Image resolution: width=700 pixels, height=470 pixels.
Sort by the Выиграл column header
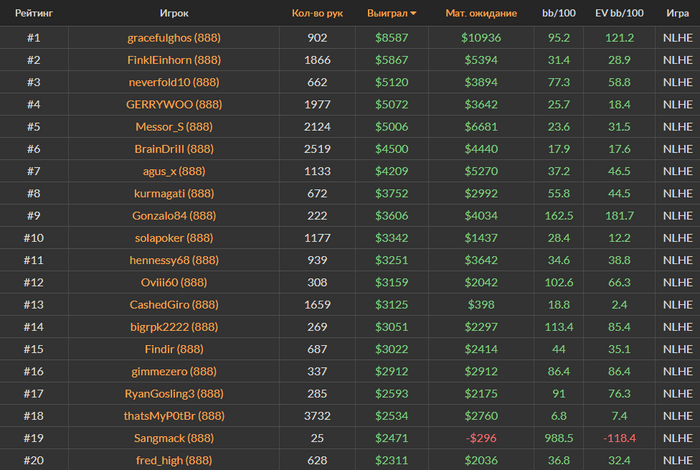click(x=387, y=13)
